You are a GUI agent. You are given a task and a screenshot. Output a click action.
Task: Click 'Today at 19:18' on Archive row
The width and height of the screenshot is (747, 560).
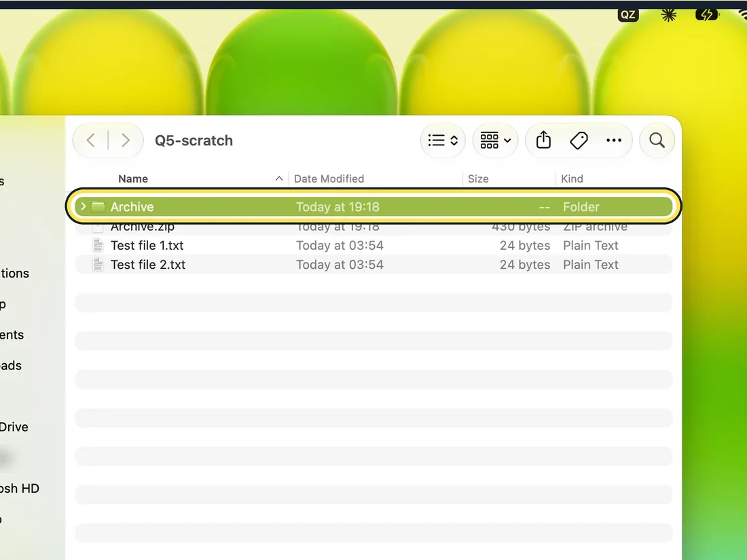tap(338, 206)
